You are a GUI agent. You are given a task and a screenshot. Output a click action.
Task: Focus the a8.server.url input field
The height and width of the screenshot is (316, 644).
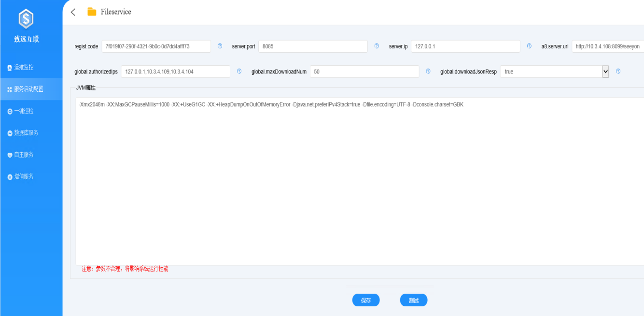(608, 46)
